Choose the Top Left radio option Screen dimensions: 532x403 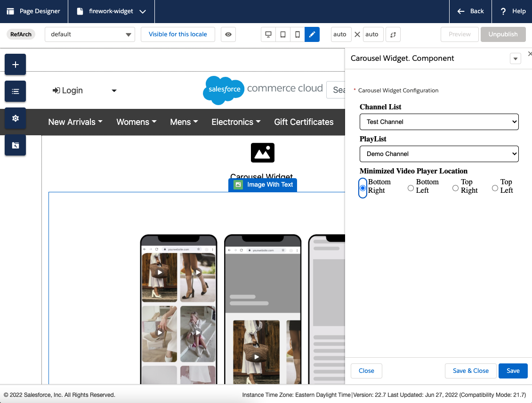click(x=495, y=188)
